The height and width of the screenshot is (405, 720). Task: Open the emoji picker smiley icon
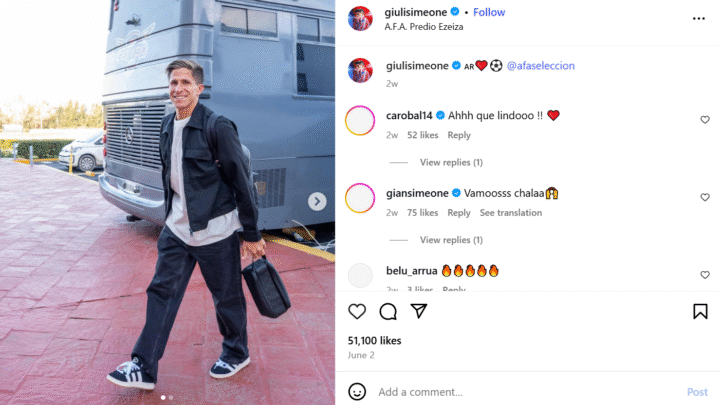[357, 392]
